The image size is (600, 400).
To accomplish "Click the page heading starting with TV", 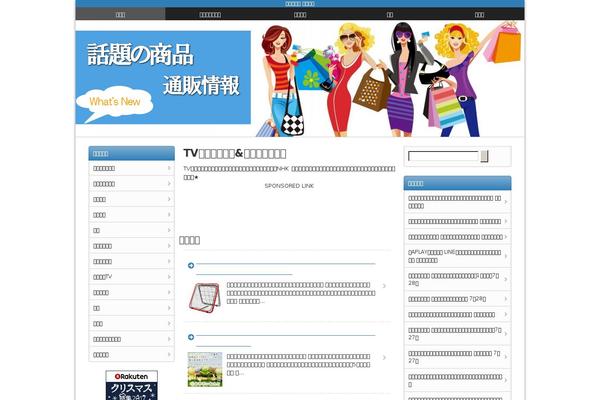I will click(x=235, y=153).
